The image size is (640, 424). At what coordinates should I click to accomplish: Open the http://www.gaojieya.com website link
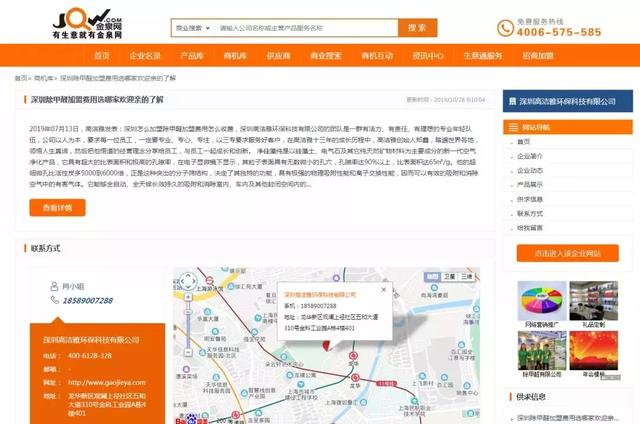107,382
